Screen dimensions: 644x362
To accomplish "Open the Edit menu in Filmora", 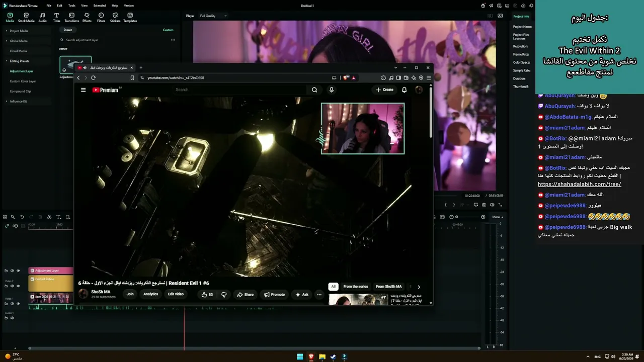I will (x=59, y=6).
